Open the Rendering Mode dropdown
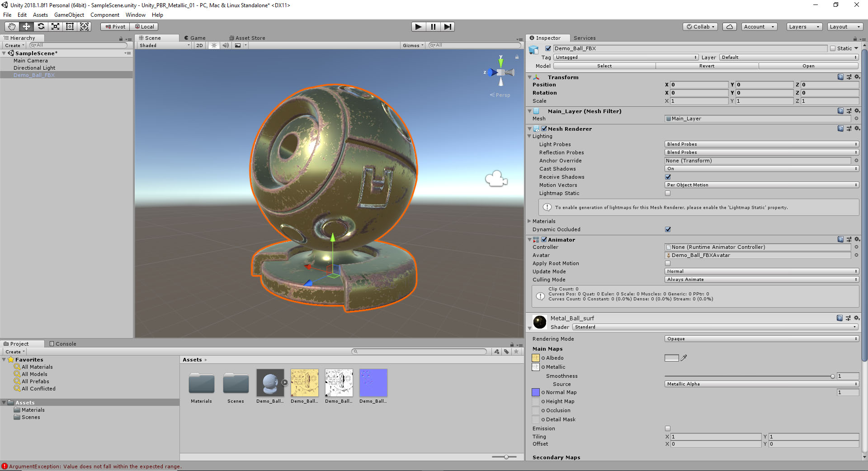The width and height of the screenshot is (868, 471). pyautogui.click(x=761, y=339)
